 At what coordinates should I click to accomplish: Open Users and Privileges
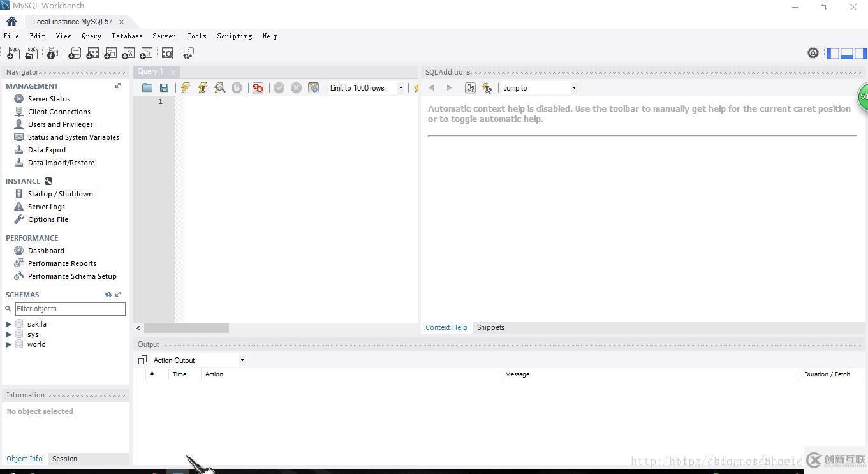(x=61, y=124)
